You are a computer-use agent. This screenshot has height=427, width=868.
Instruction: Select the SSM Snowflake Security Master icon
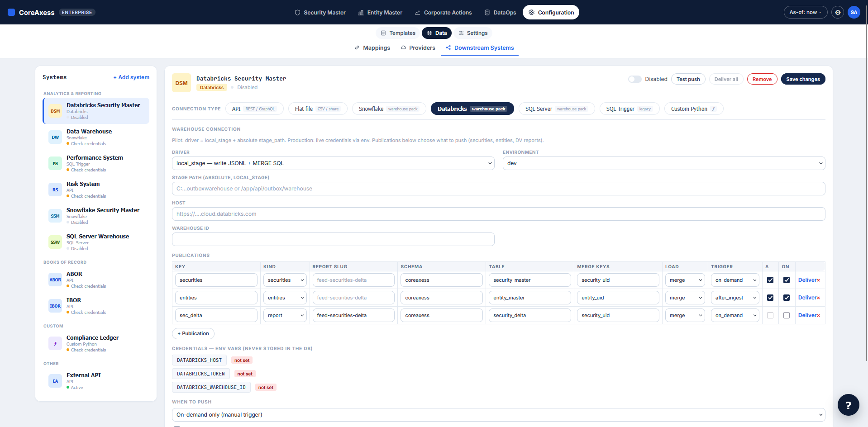point(55,216)
